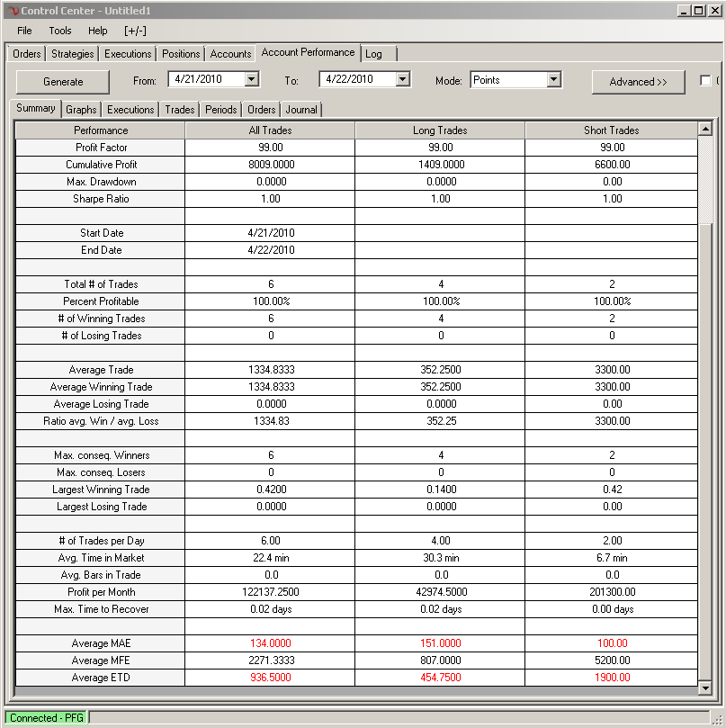Click Average MFE Short Trades value 5200.00

613,661
